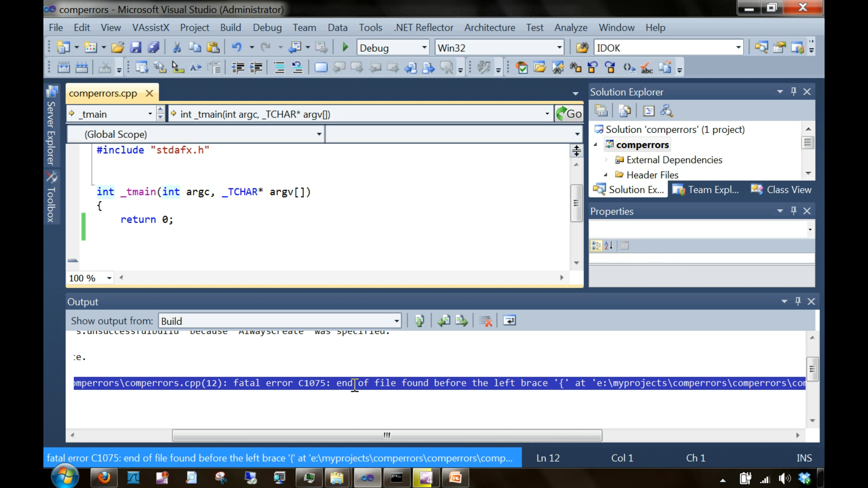
Task: Select the Cut scissors icon
Action: tap(176, 47)
